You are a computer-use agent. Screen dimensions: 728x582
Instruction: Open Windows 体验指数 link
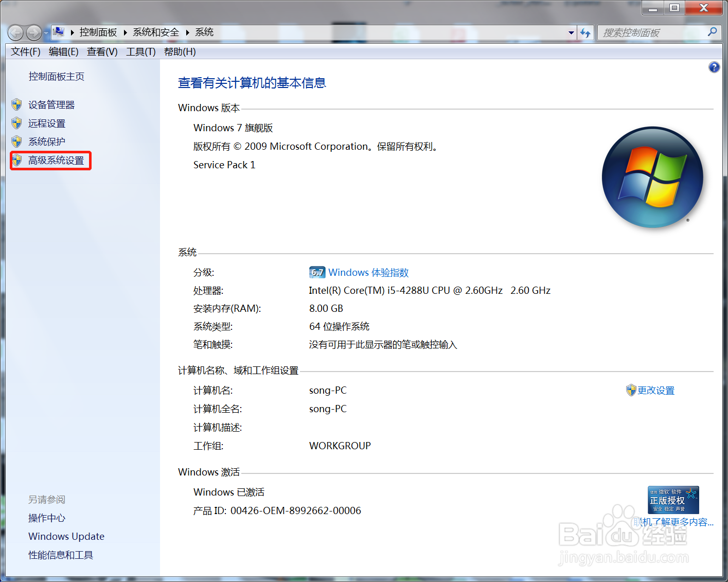tap(368, 272)
